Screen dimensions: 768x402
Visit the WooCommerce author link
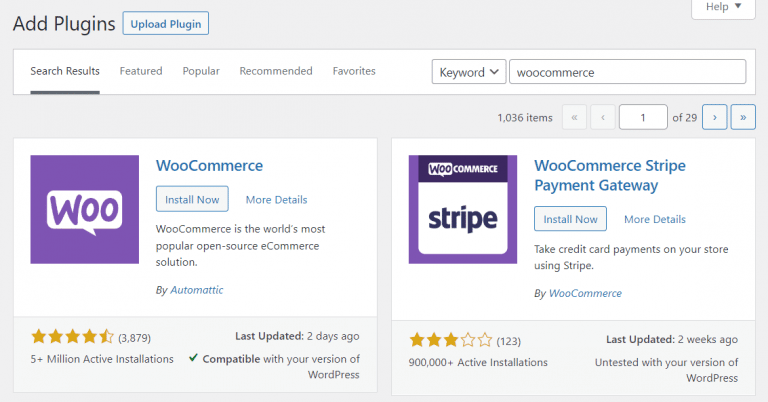pos(585,293)
